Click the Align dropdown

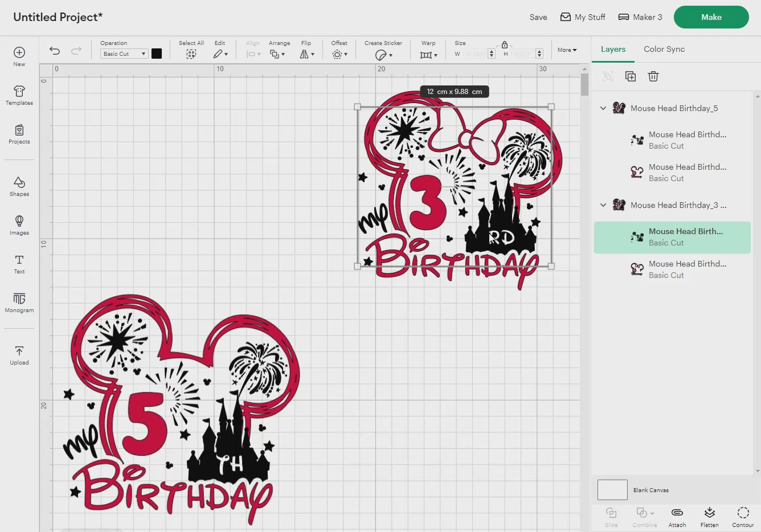point(253,54)
